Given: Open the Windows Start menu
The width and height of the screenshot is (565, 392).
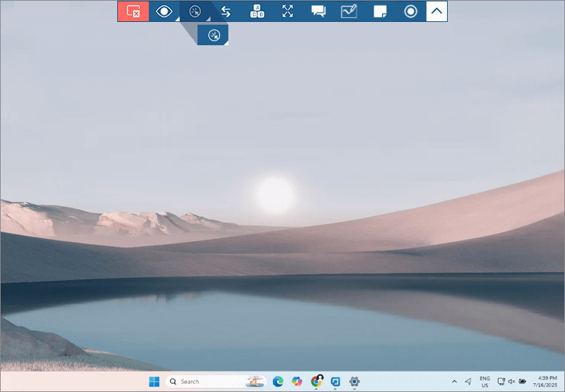Looking at the screenshot, I should tap(154, 382).
